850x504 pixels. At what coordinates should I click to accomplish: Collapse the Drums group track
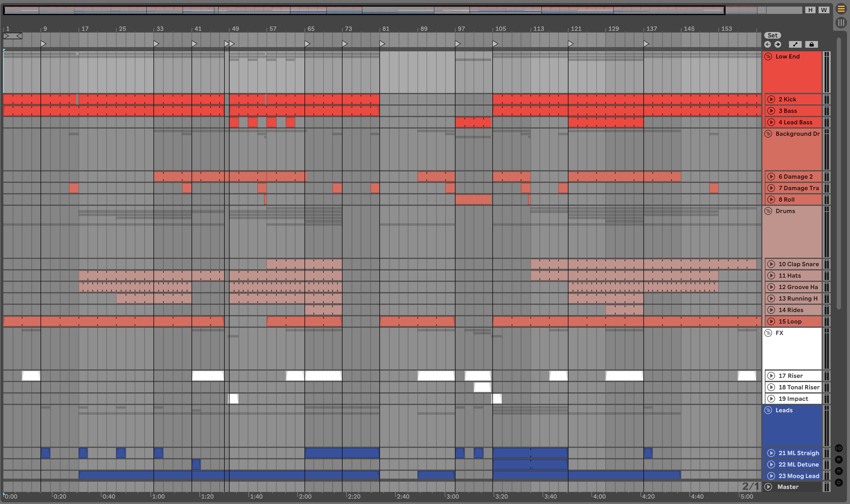768,211
